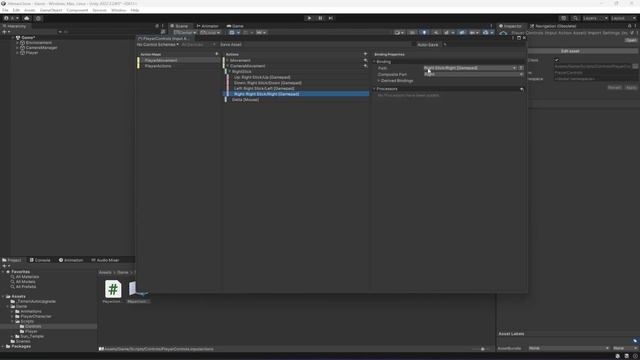640x360 pixels.
Task: Open the Path binding dropdown
Action: click(x=470, y=68)
